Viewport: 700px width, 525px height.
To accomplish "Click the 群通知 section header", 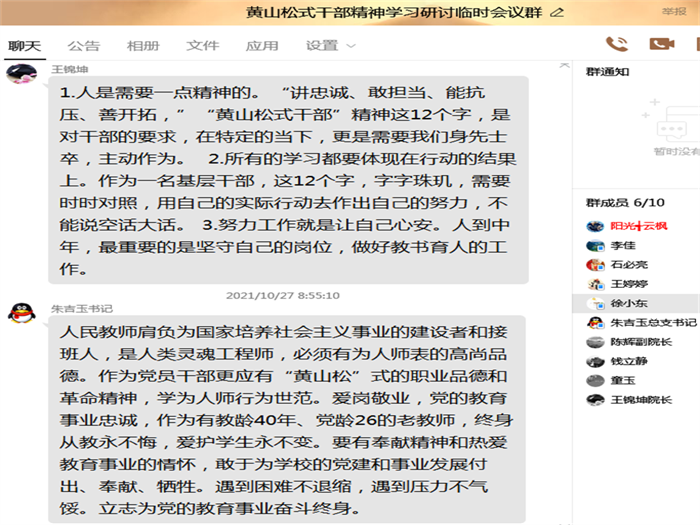I will pyautogui.click(x=607, y=72).
